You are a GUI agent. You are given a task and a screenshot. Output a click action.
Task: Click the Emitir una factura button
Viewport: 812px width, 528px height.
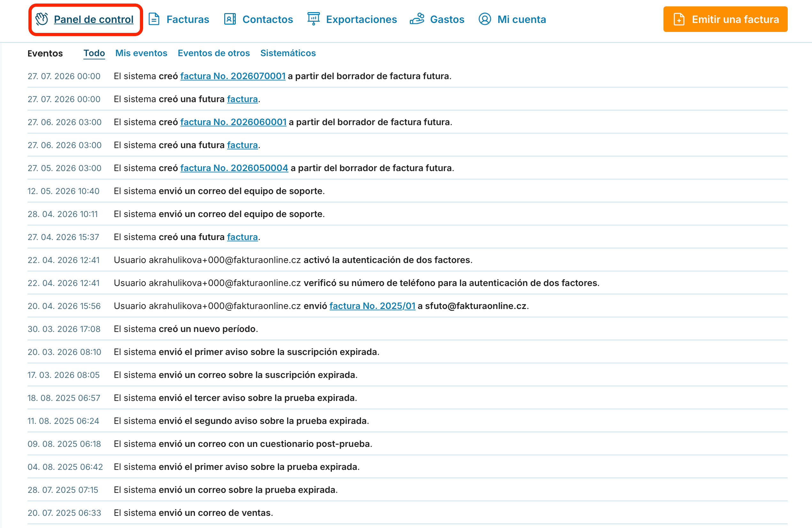[x=725, y=19]
